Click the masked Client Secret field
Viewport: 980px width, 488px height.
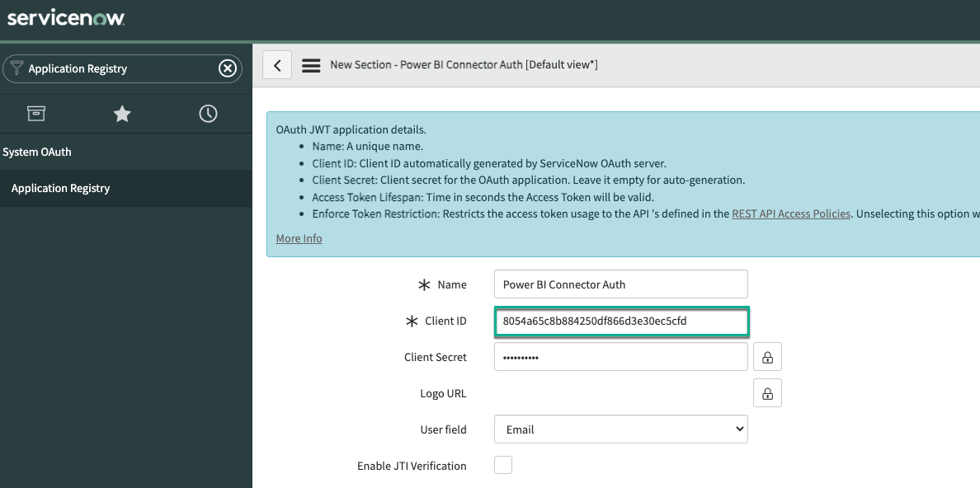[x=620, y=356]
